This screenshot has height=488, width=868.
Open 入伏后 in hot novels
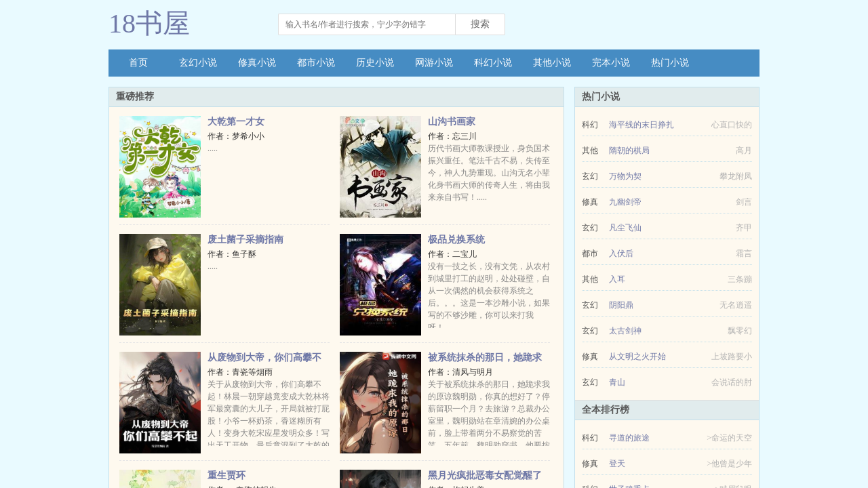tap(621, 253)
